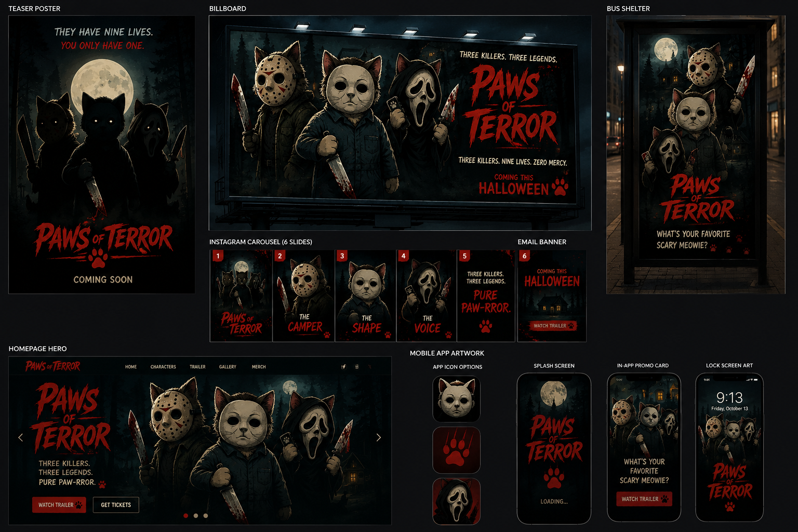Open THE VOICE carousel slide
This screenshot has height=532, width=798.
[x=427, y=296]
